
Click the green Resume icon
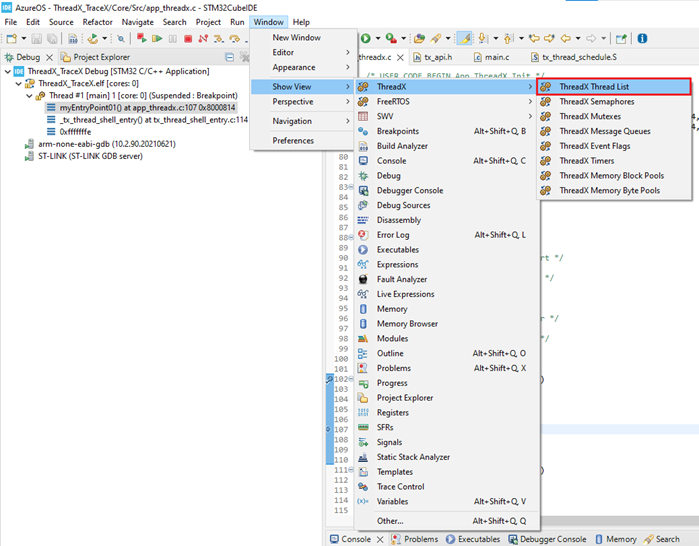tap(157, 39)
